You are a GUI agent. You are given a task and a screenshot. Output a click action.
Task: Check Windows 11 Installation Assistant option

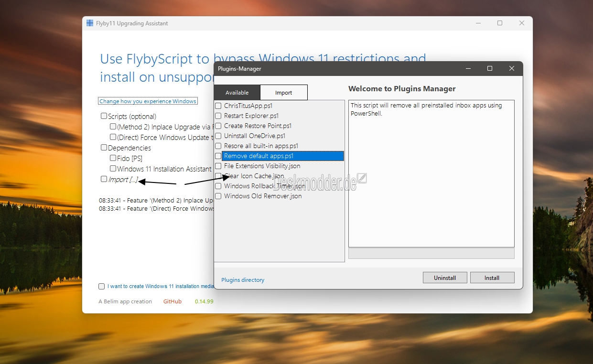pyautogui.click(x=113, y=169)
